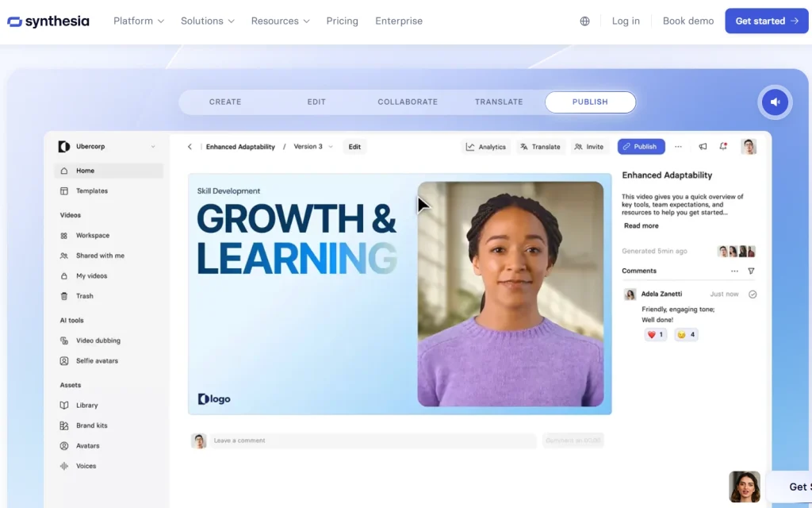Open the three-dot menu next to Publish
The width and height of the screenshot is (812, 508).
[678, 147]
